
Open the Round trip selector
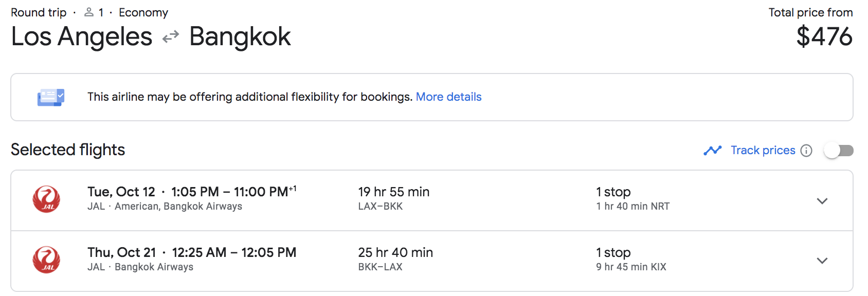tap(39, 11)
